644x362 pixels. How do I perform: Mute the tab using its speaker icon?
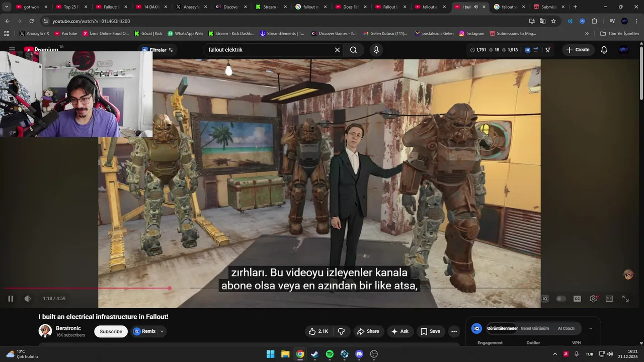pos(476,7)
